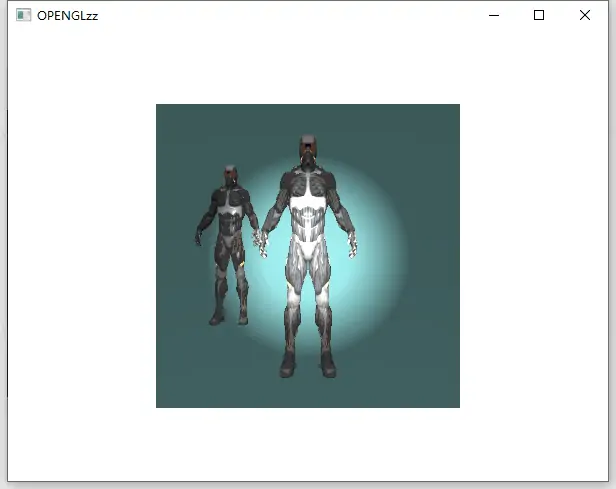Viewport: 616px width, 489px height.
Task: Close the OPENGLzz window
Action: coord(585,15)
